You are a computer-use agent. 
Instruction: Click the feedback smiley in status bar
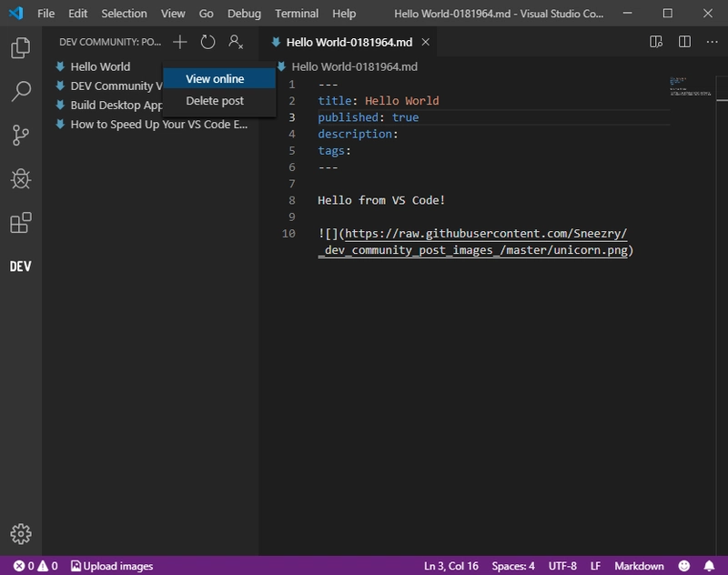tap(684, 566)
